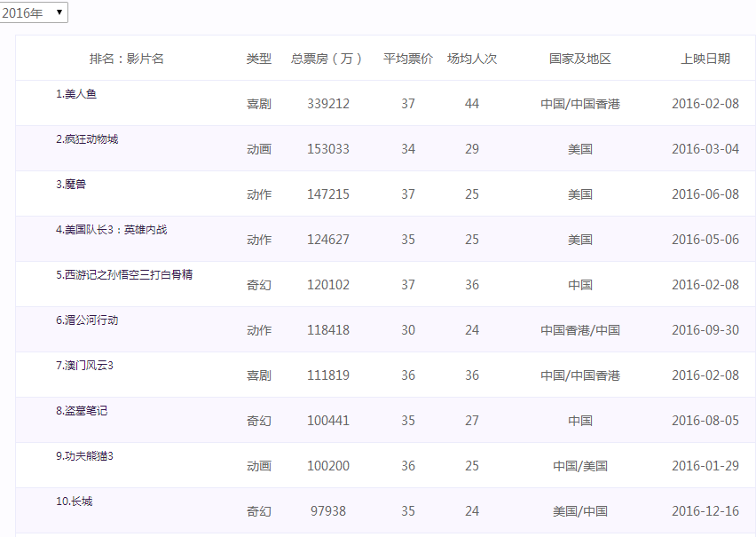This screenshot has width=756, height=537.
Task: Open the film 8.盗墓笔记
Action: tap(82, 411)
